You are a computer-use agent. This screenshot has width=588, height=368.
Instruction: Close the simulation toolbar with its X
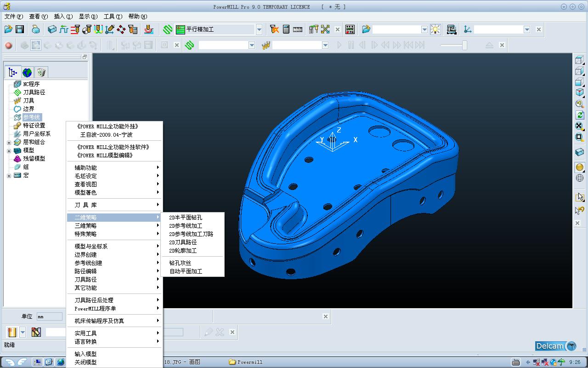tap(502, 45)
